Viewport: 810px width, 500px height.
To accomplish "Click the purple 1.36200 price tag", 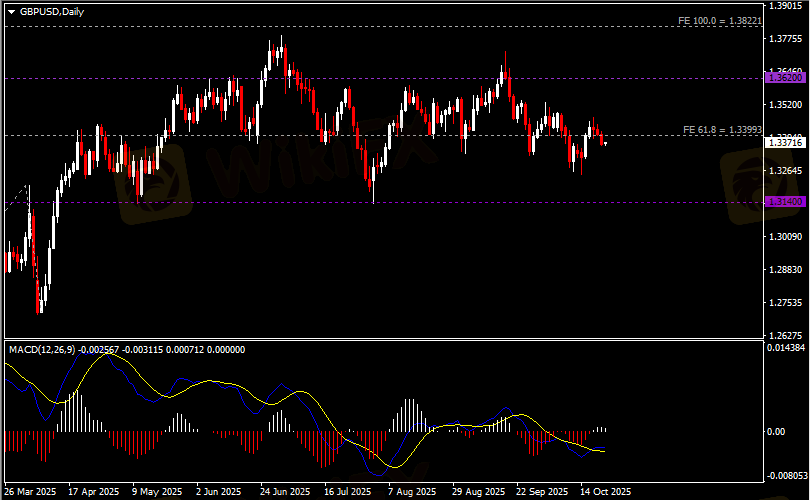I will coord(783,77).
